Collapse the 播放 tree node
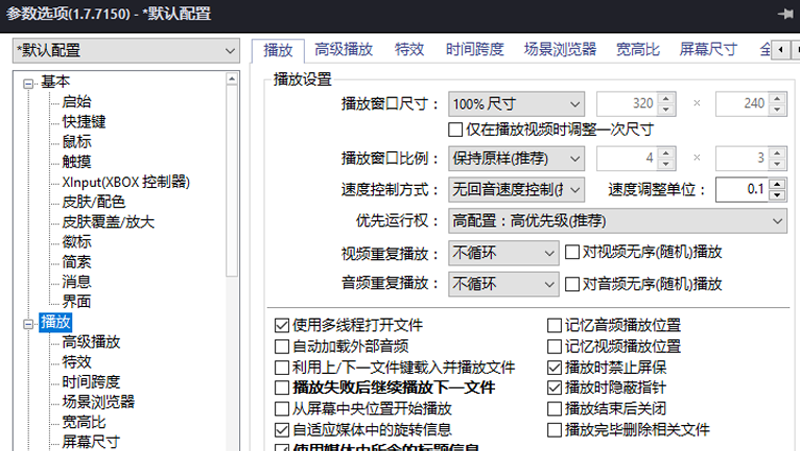This screenshot has width=800, height=451. tap(28, 322)
